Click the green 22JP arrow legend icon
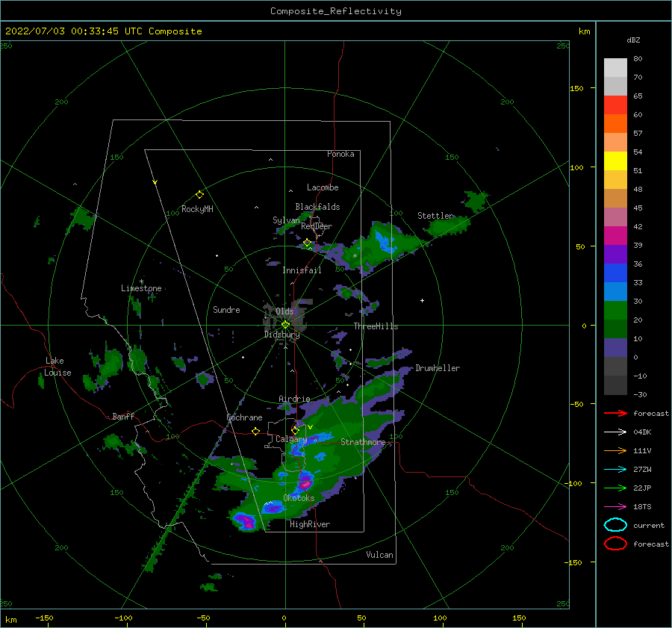The height and width of the screenshot is (628, 672). (615, 488)
